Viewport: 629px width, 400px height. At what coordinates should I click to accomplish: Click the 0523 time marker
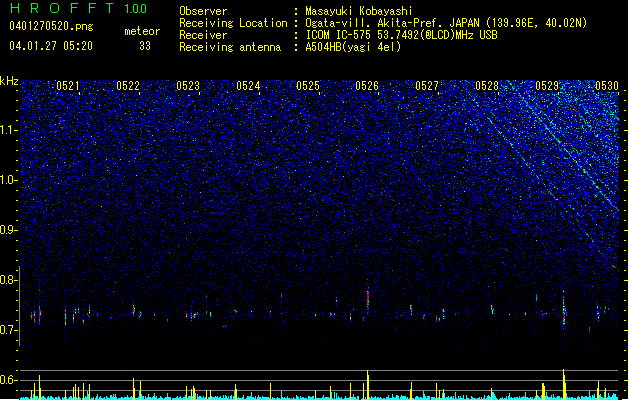(188, 86)
